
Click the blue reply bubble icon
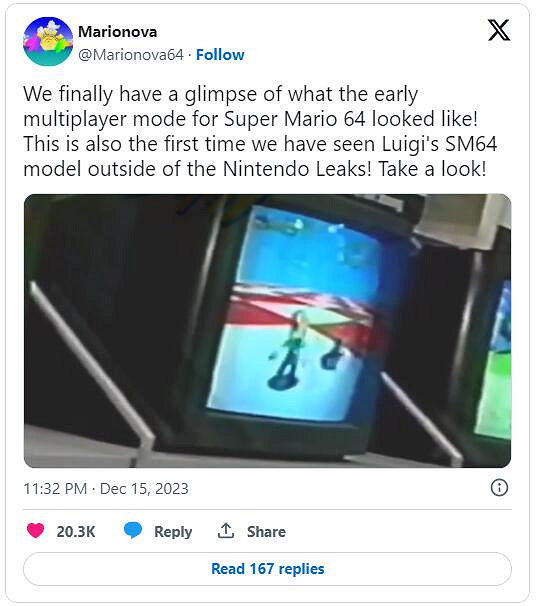(x=133, y=530)
